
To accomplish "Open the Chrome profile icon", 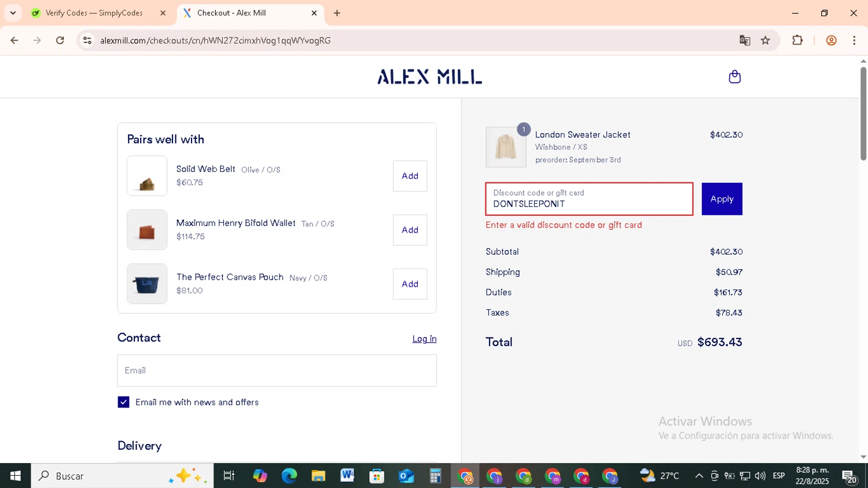I will pos(832,41).
